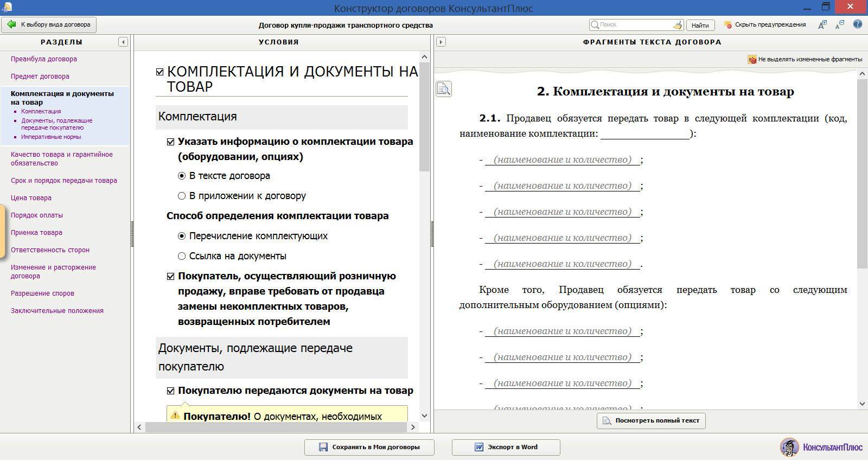The height and width of the screenshot is (460, 868).
Task: Open section Срок и порядок передачи товара
Action: [x=63, y=181]
